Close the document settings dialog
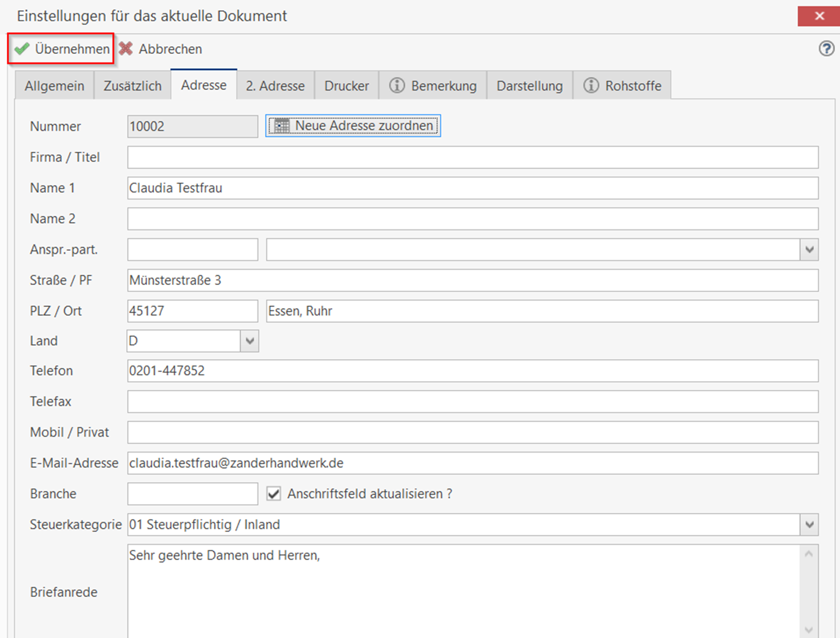Screen dimensions: 840x638 [819, 16]
